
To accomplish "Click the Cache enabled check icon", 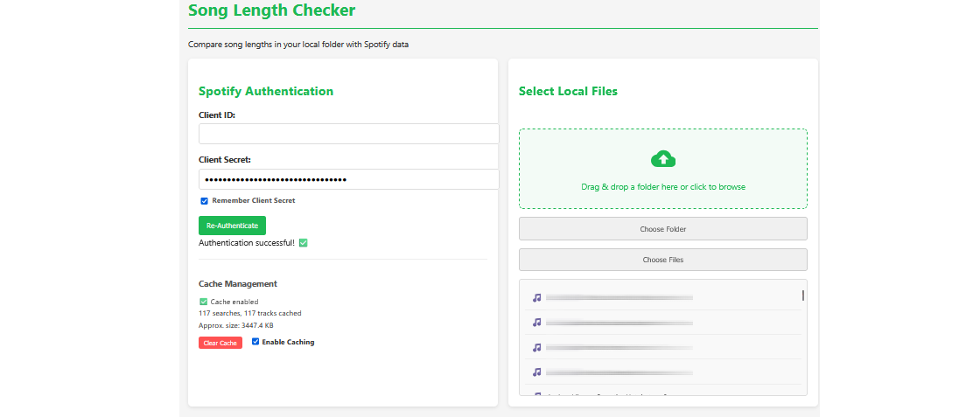I will click(x=203, y=302).
